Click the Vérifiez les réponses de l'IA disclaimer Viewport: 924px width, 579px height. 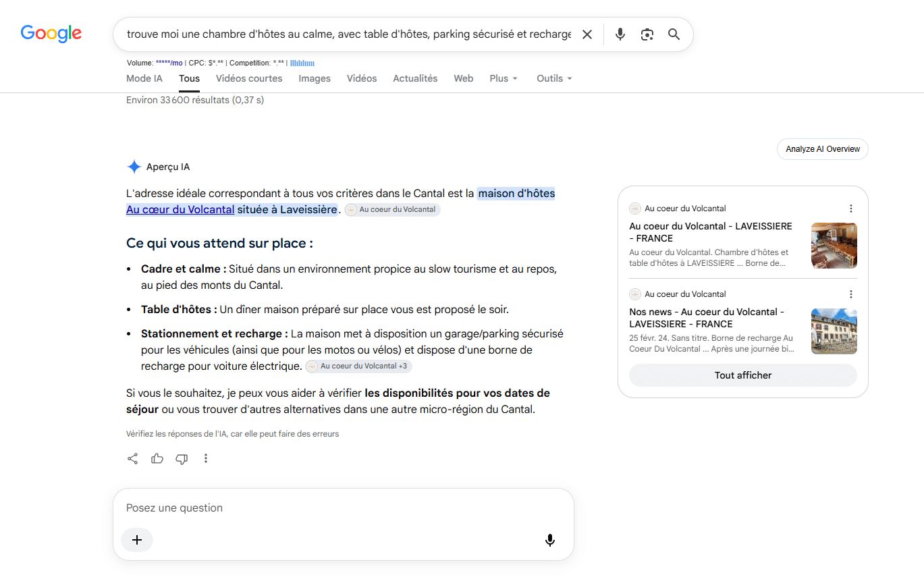point(232,434)
